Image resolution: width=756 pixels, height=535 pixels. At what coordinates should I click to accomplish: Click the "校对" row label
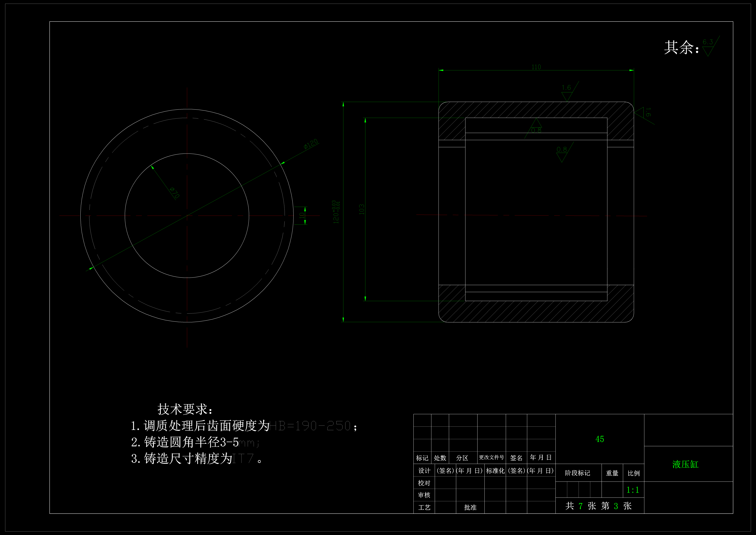pyautogui.click(x=424, y=483)
